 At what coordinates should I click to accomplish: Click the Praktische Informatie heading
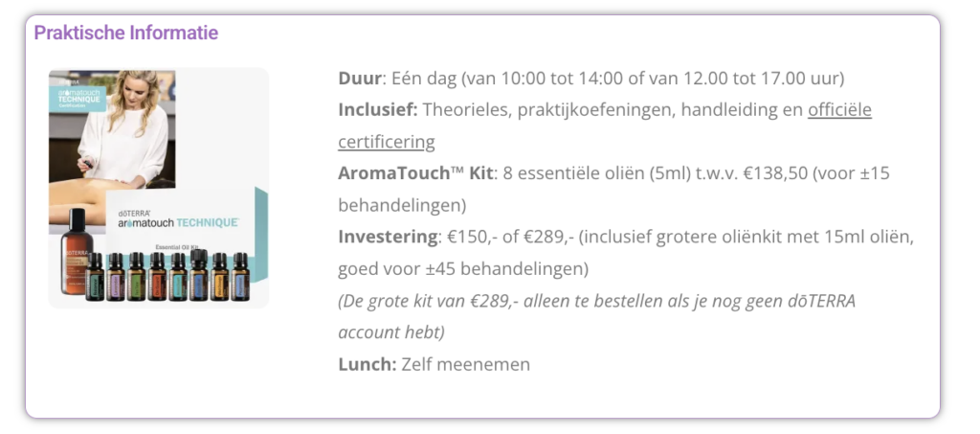pyautogui.click(x=126, y=33)
